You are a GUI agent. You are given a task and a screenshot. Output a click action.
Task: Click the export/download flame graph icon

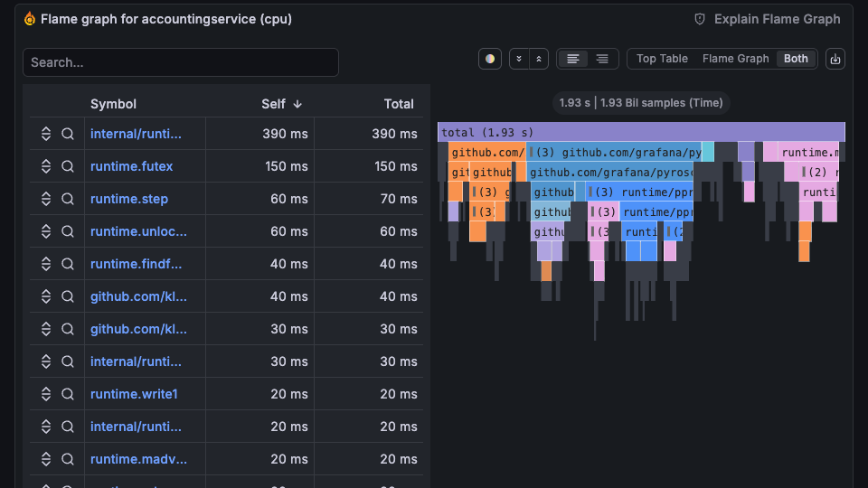point(835,59)
